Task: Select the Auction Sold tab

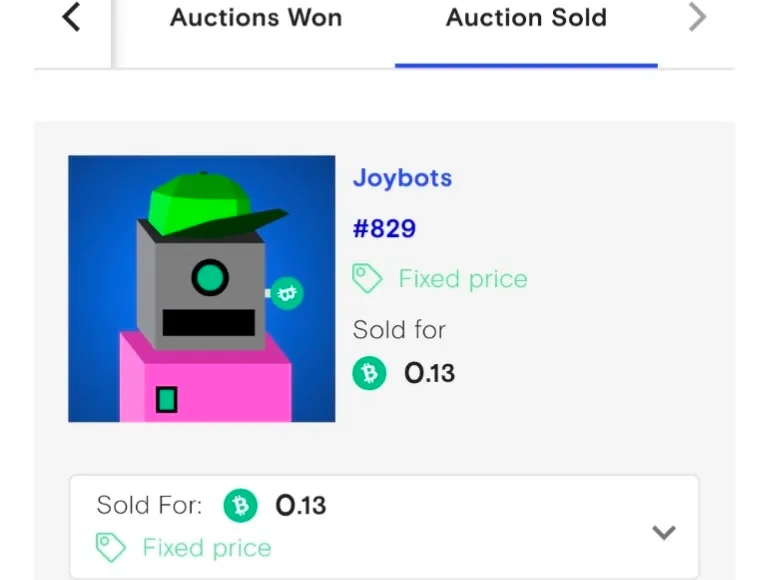Action: pos(527,18)
